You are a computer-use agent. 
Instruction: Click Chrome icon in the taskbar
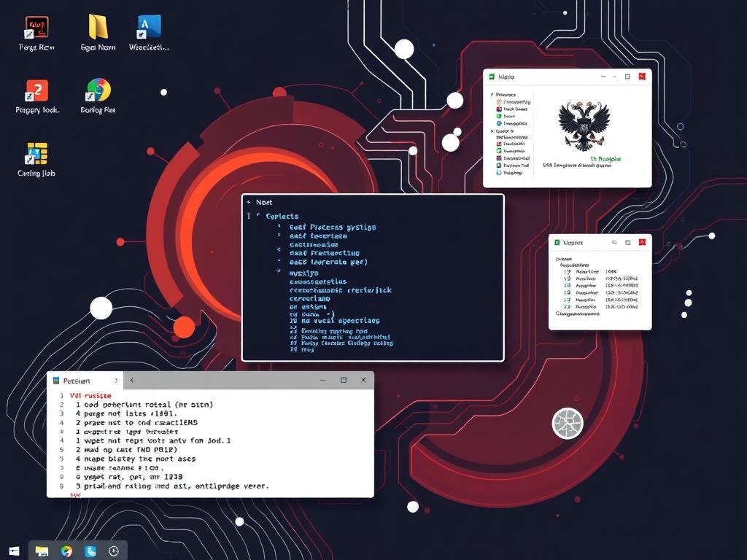coord(66,551)
